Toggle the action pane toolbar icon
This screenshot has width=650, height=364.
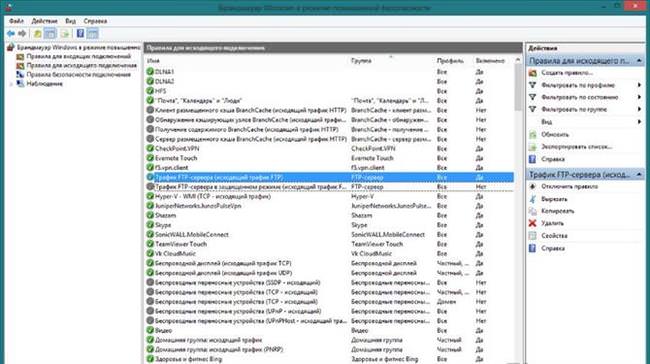[x=92, y=34]
